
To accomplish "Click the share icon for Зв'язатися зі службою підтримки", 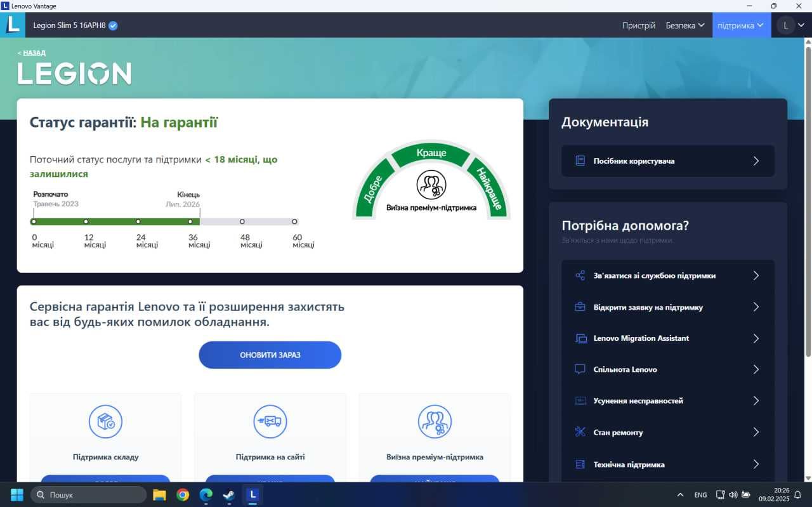I will pyautogui.click(x=580, y=275).
